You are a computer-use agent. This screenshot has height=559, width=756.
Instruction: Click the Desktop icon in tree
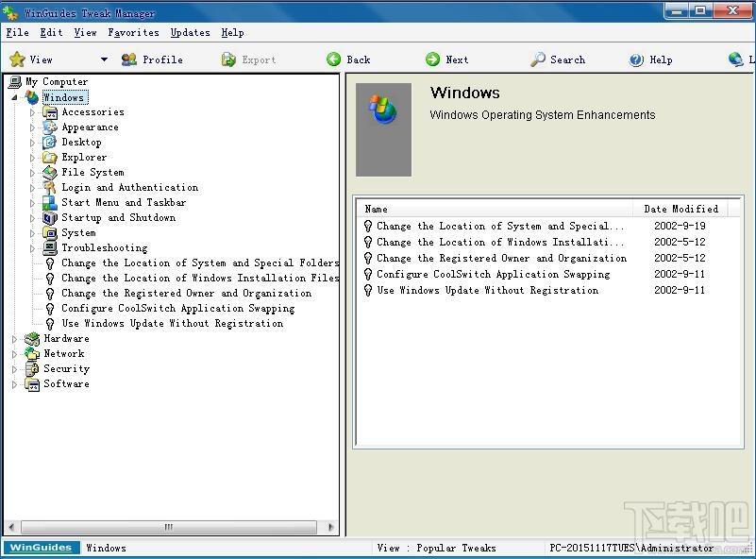click(x=50, y=143)
